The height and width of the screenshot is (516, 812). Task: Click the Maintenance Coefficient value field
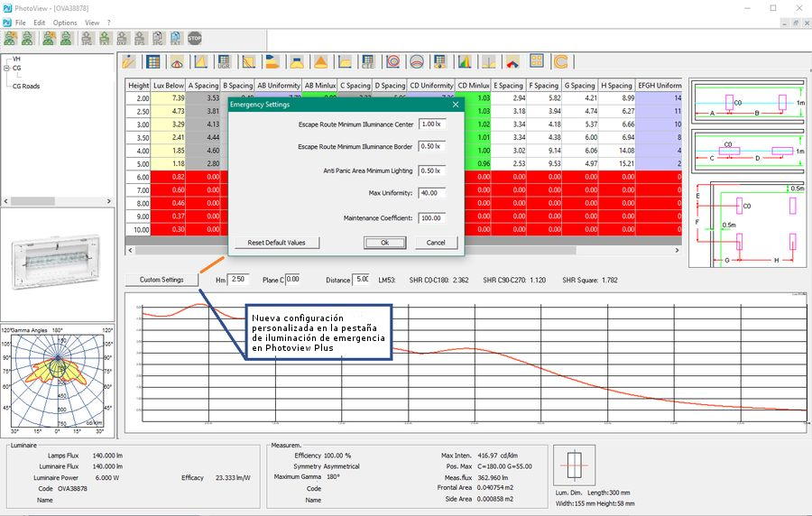tap(432, 217)
